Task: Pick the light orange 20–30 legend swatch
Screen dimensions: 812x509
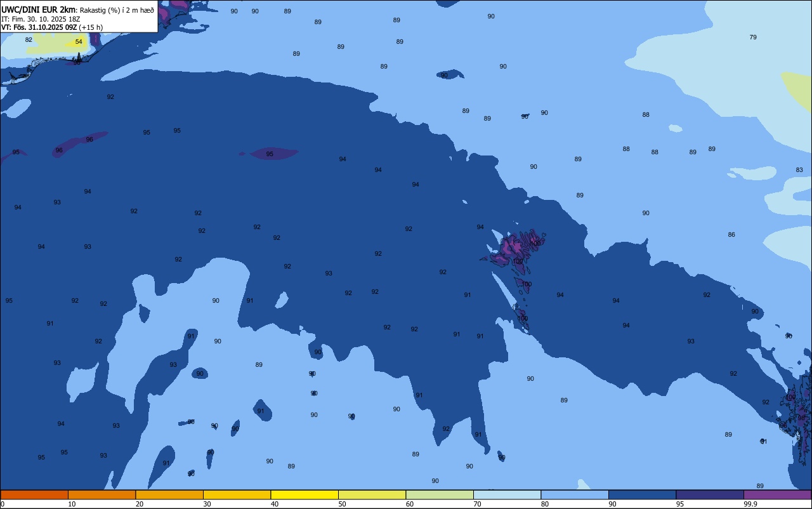Action: (x=169, y=494)
